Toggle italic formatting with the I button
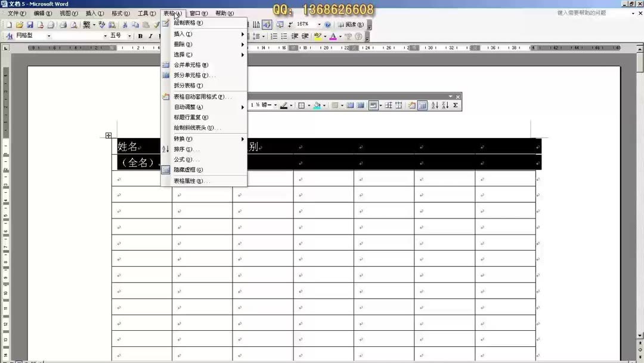 point(150,36)
